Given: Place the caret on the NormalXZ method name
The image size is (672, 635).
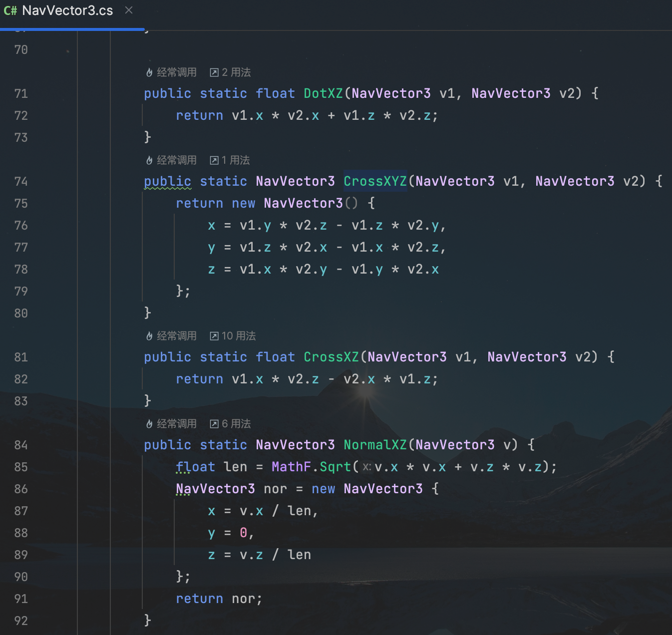Looking at the screenshot, I should [375, 445].
